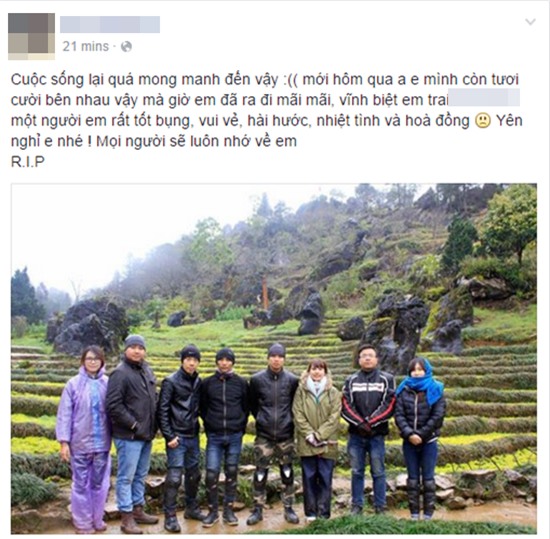Click text "Mọi người sẽ luôn nhớ về em"
This screenshot has width=550, height=539.
click(x=196, y=141)
